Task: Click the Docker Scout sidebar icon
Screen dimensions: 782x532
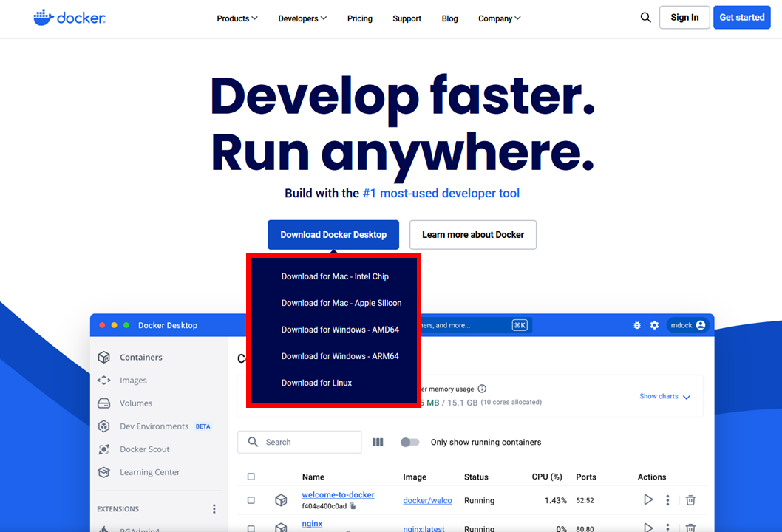Action: click(103, 449)
